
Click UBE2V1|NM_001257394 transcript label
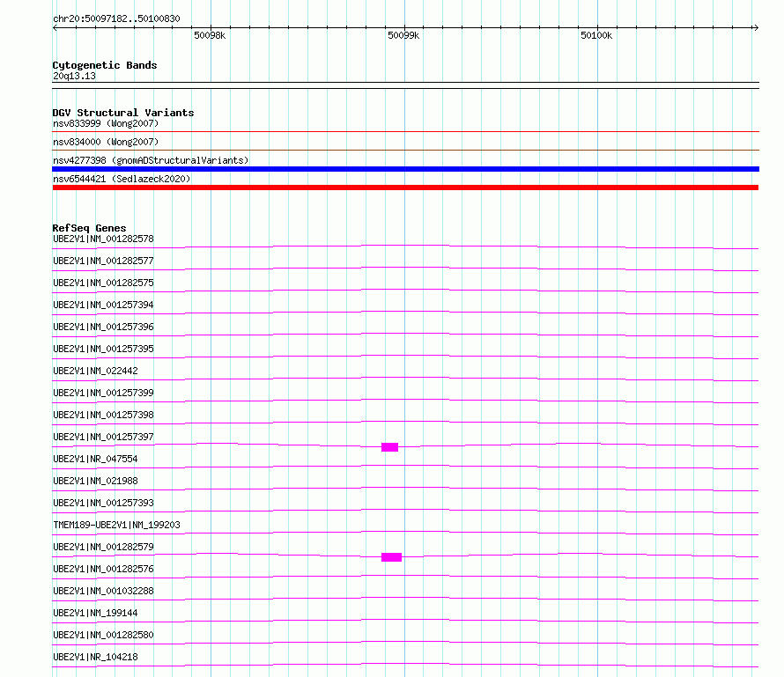[103, 305]
